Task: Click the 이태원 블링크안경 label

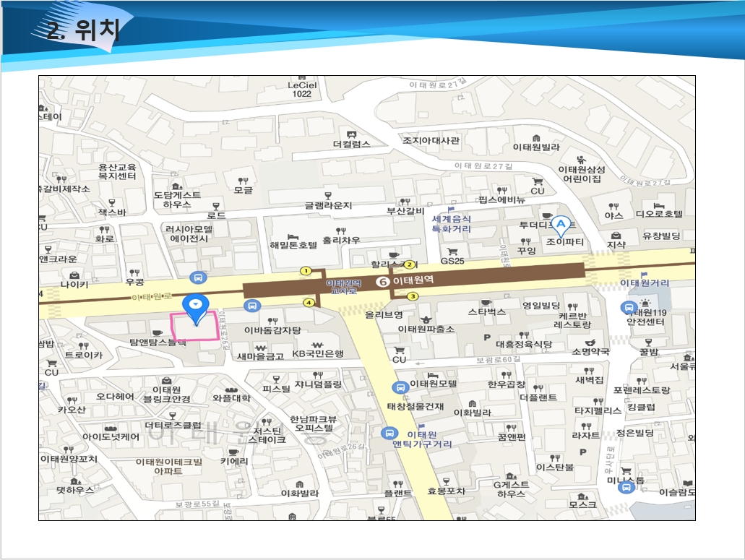Action: (167, 395)
